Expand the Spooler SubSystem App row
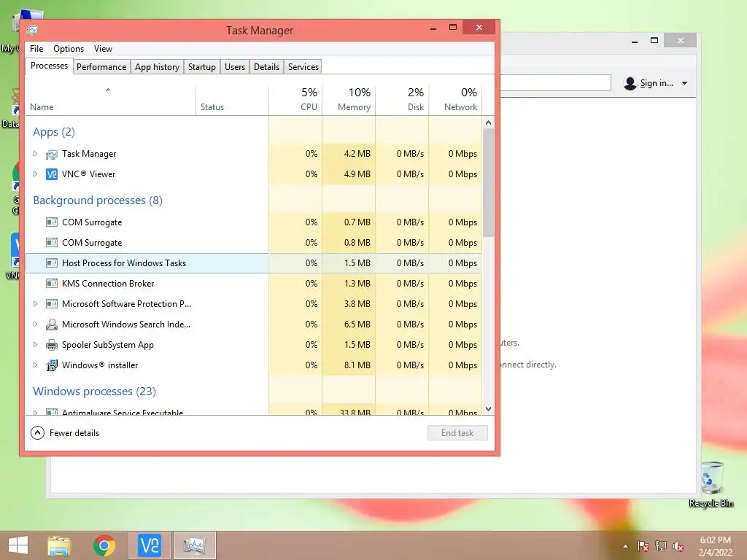Image resolution: width=747 pixels, height=560 pixels. [x=35, y=345]
